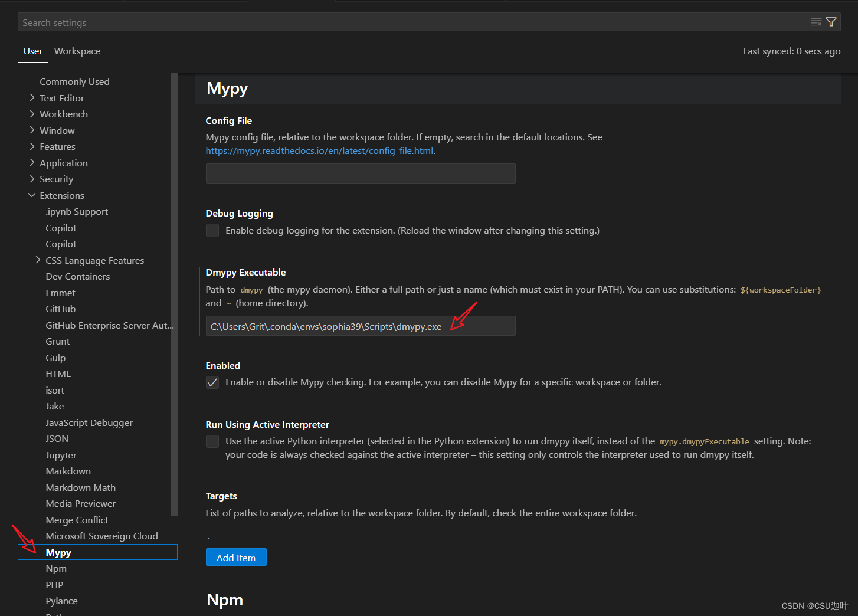Enable the Debug Logging checkbox
The image size is (858, 616).
point(212,230)
